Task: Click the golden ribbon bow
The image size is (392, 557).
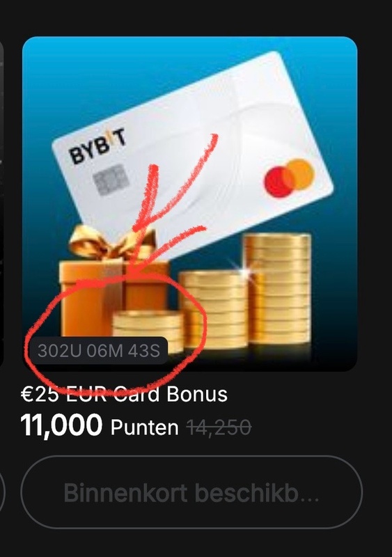Action: pos(112,242)
